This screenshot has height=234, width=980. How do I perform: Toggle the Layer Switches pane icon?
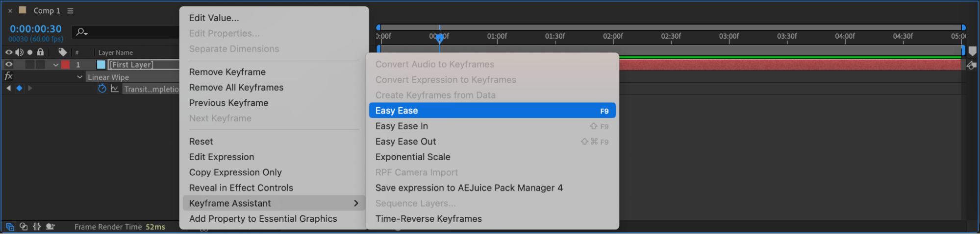10,227
